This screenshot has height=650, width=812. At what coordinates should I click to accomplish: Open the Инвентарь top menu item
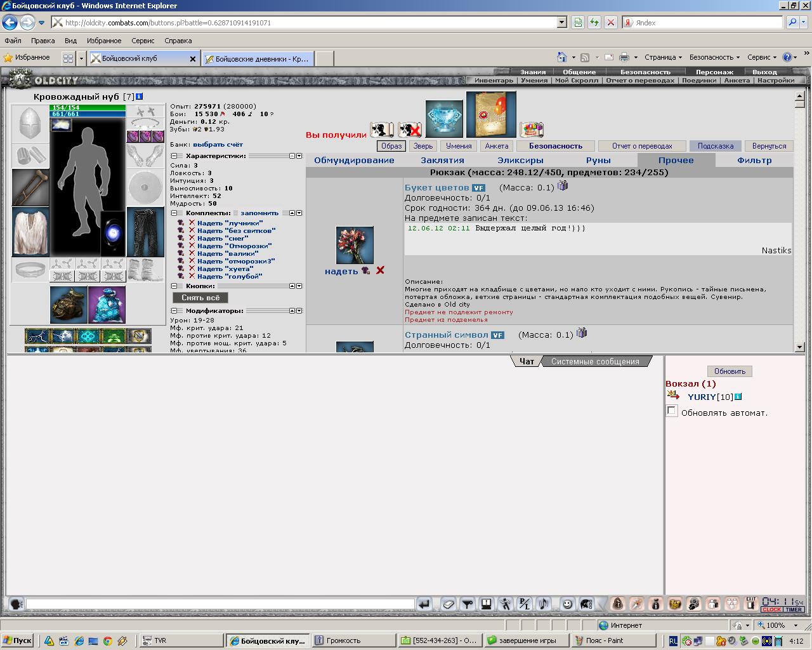(x=494, y=81)
